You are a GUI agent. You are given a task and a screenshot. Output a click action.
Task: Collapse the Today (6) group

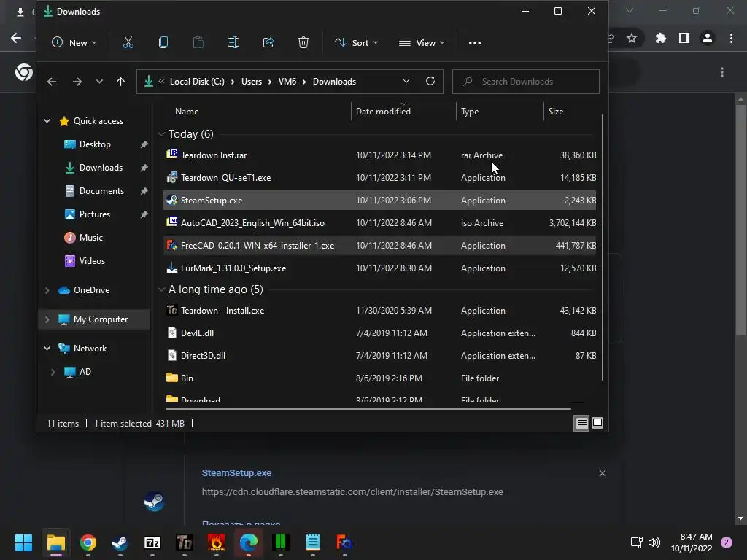click(161, 134)
